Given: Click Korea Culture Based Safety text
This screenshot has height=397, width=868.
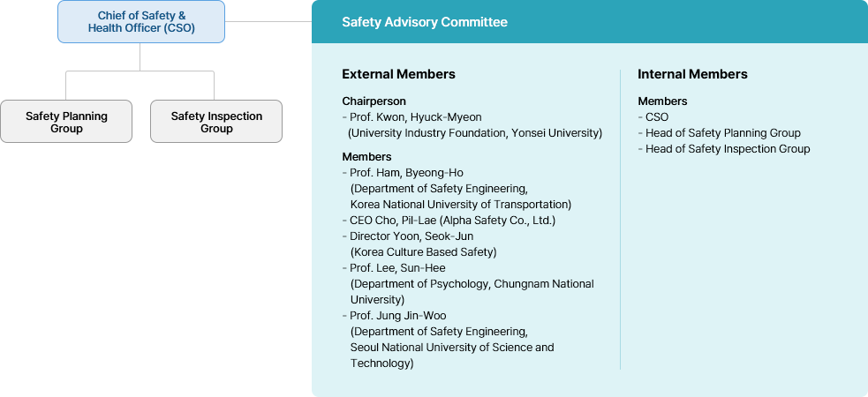Looking at the screenshot, I should click(x=423, y=252).
